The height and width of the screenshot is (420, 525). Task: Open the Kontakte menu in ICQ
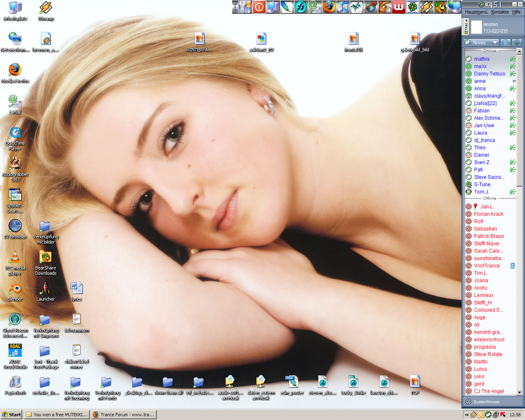(500, 12)
